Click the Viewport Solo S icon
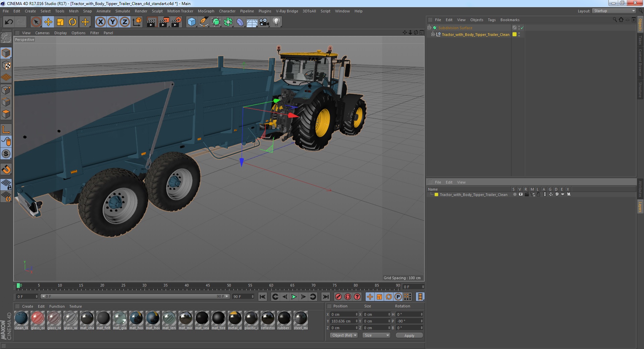 click(x=6, y=154)
